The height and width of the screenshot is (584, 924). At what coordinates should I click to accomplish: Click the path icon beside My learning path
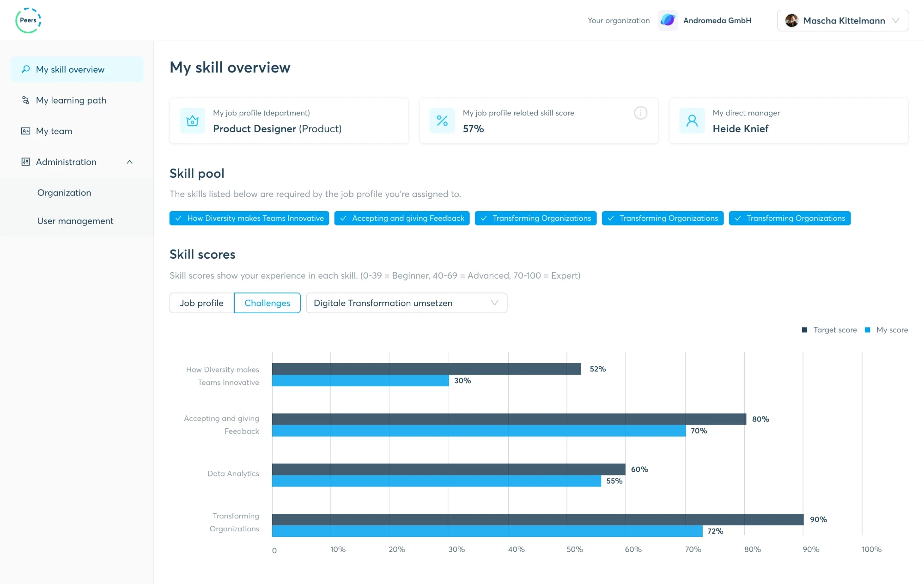tap(26, 100)
